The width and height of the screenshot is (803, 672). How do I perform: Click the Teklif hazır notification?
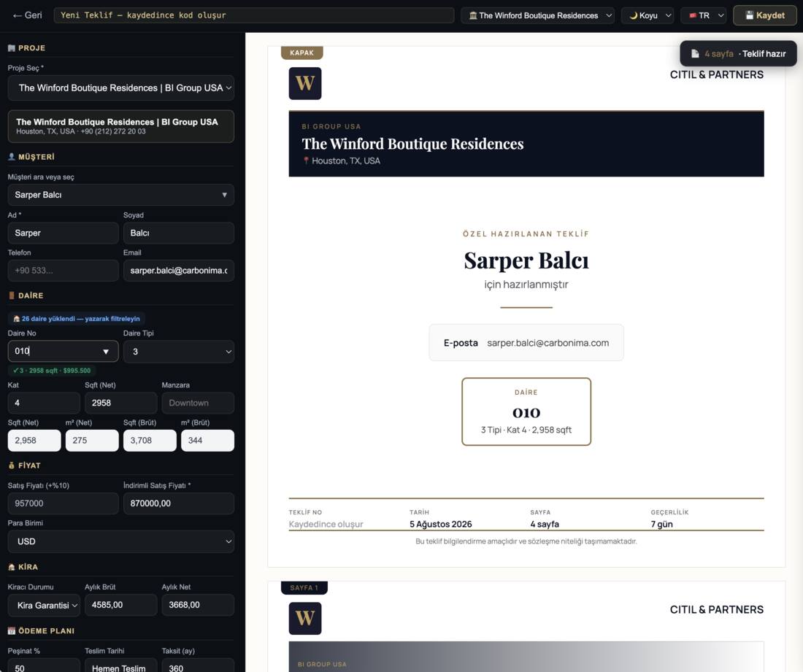739,54
